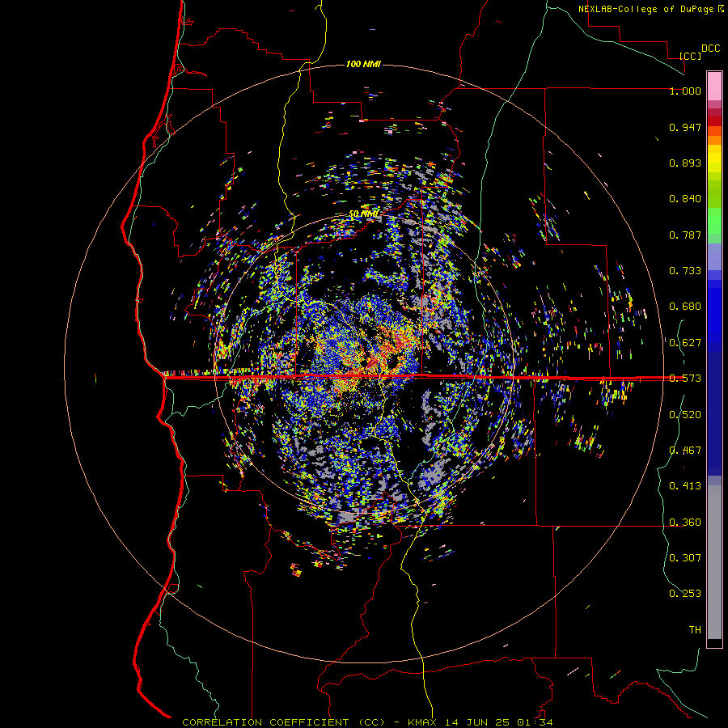Pick the red band on color scale
This screenshot has width=728, height=728.
click(714, 121)
